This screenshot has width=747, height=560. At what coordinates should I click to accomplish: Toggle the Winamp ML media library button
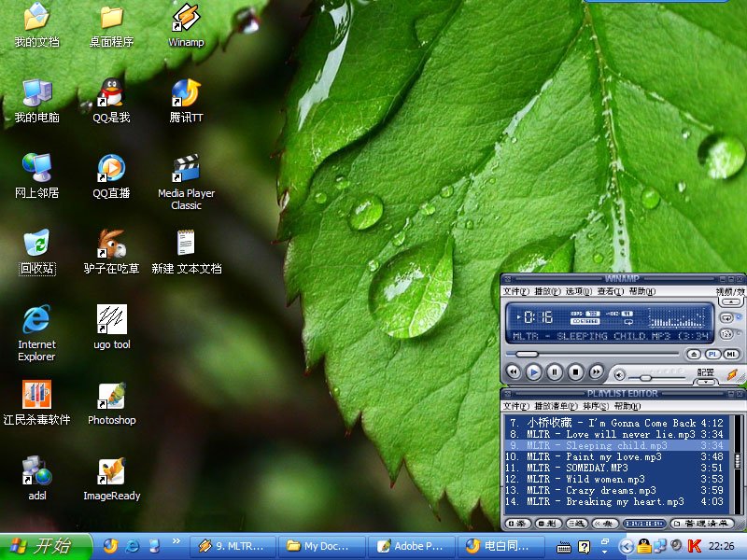(731, 355)
